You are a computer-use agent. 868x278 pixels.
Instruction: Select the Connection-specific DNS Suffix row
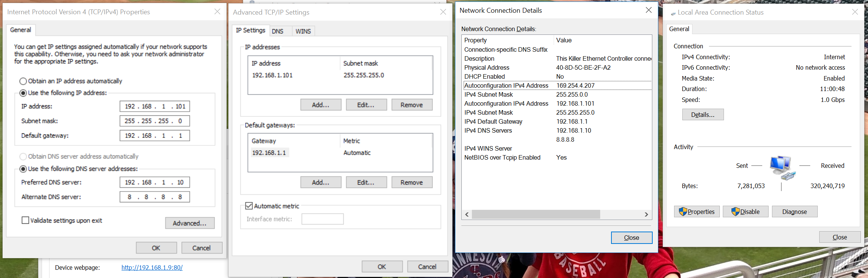point(557,50)
